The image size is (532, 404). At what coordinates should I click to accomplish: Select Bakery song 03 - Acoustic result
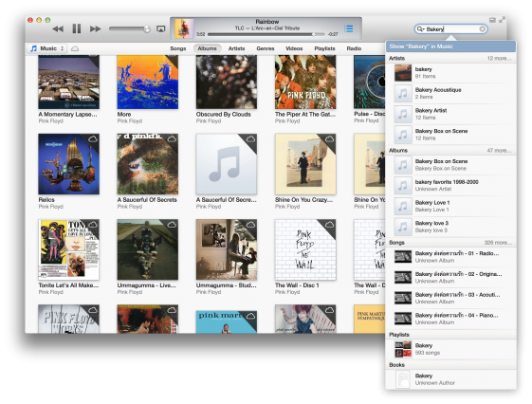click(x=450, y=298)
